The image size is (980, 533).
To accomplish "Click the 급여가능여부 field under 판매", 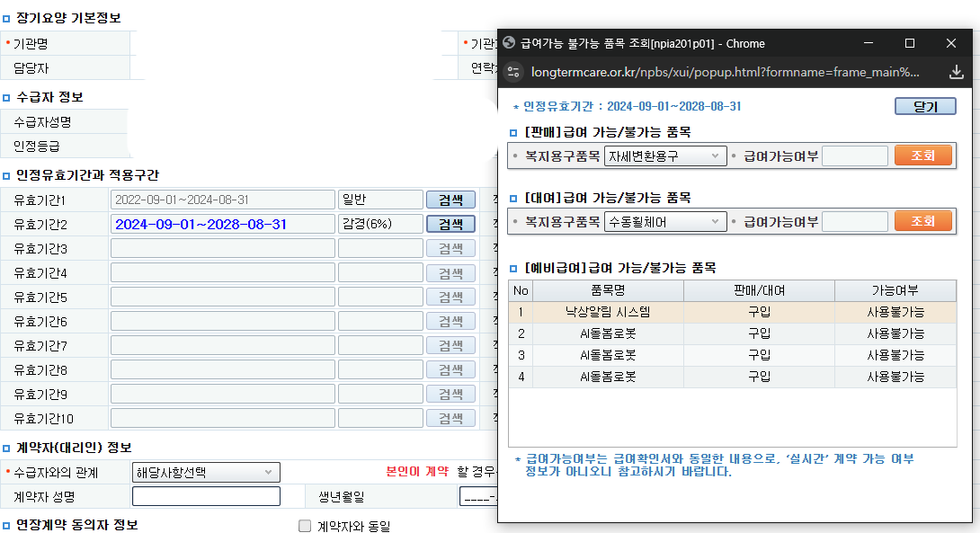I will click(x=854, y=156).
